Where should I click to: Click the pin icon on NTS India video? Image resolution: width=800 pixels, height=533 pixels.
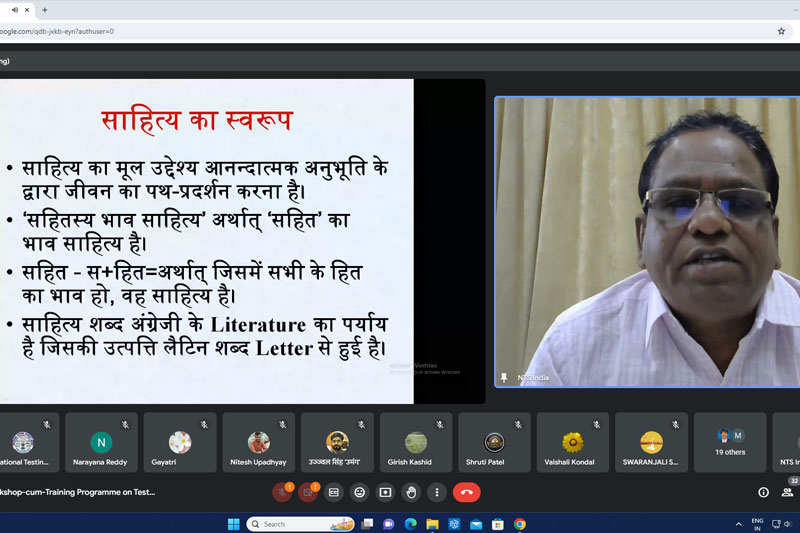pyautogui.click(x=504, y=377)
